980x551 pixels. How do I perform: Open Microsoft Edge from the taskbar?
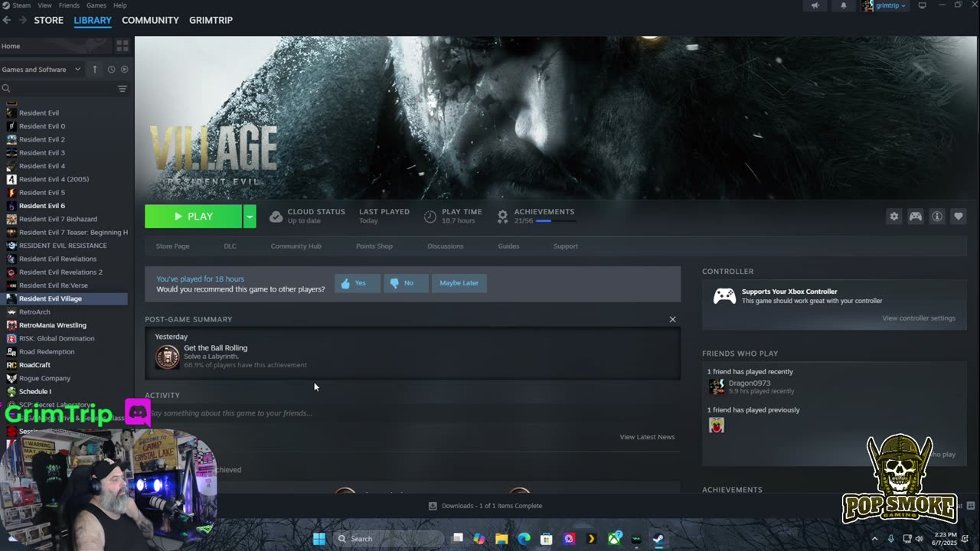coord(524,539)
